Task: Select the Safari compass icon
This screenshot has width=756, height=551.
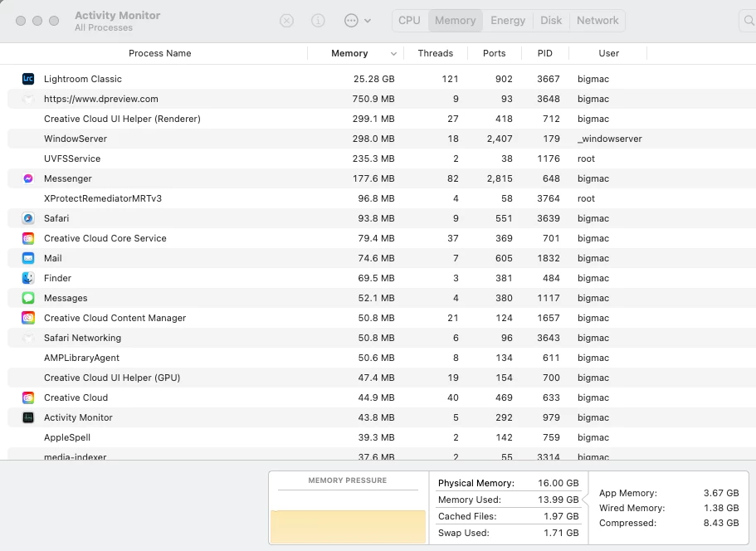Action: (x=28, y=218)
